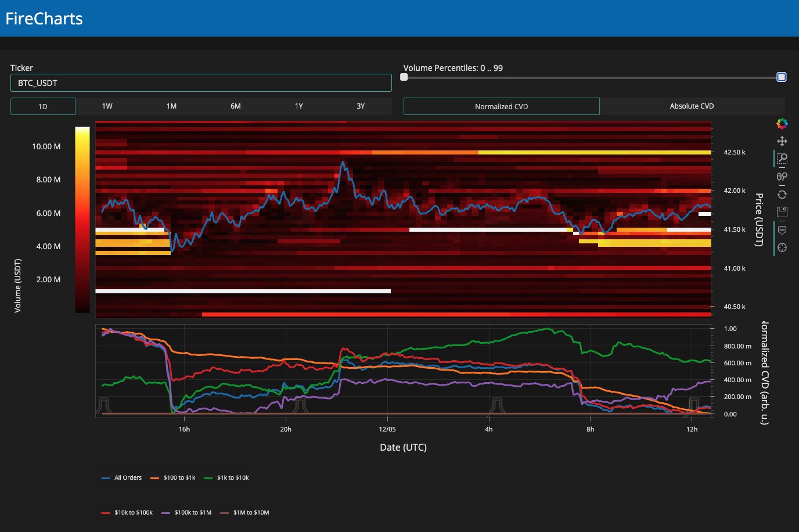This screenshot has height=532, width=799.
Task: Switch to the 1W timeframe
Action: (x=107, y=106)
